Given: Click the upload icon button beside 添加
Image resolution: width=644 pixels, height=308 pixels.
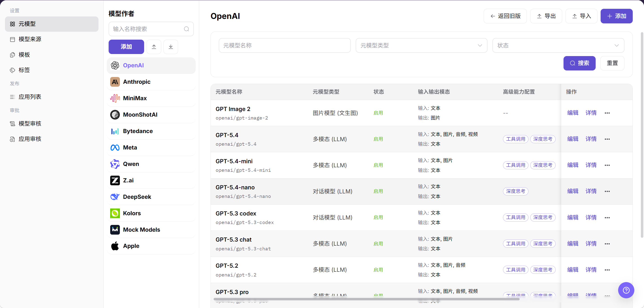Looking at the screenshot, I should (x=154, y=47).
